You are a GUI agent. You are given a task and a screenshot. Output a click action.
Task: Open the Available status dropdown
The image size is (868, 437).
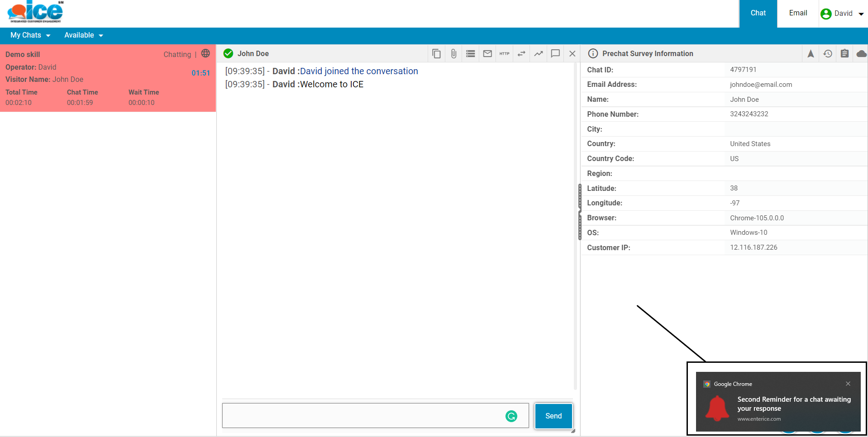click(x=84, y=35)
